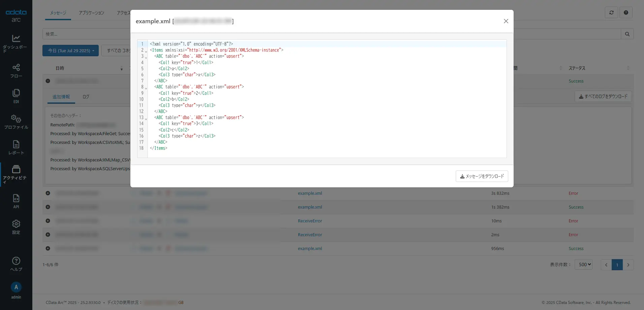Open example.xml link in 1s 382ms row

(x=310, y=207)
